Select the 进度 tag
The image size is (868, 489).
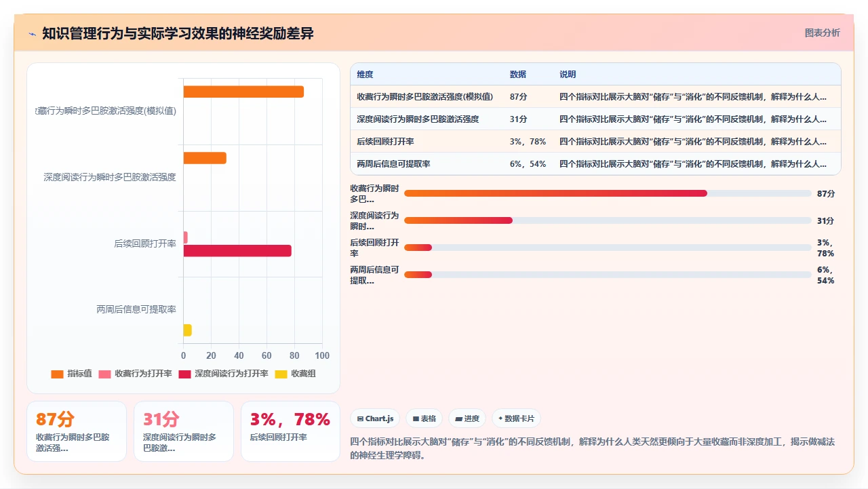point(467,418)
